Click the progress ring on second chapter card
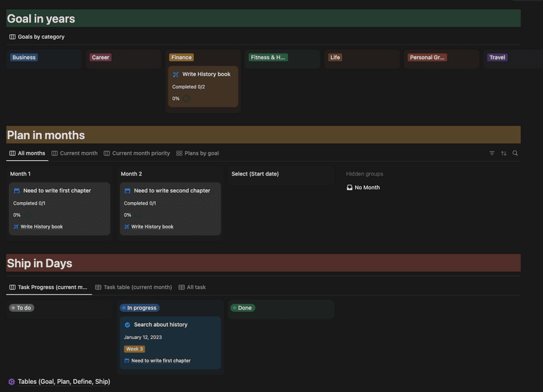 (x=138, y=215)
